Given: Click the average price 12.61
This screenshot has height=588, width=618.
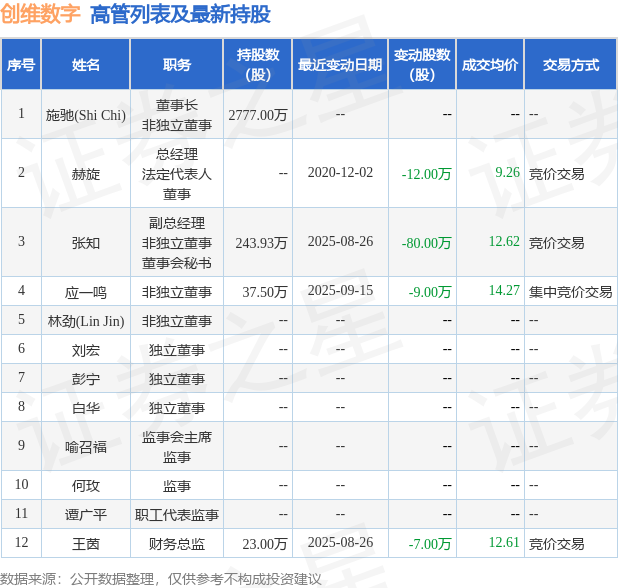Looking at the screenshot, I should pos(504,542).
